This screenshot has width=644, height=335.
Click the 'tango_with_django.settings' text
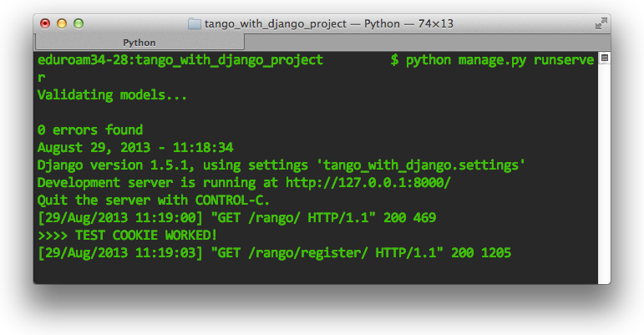coord(421,165)
